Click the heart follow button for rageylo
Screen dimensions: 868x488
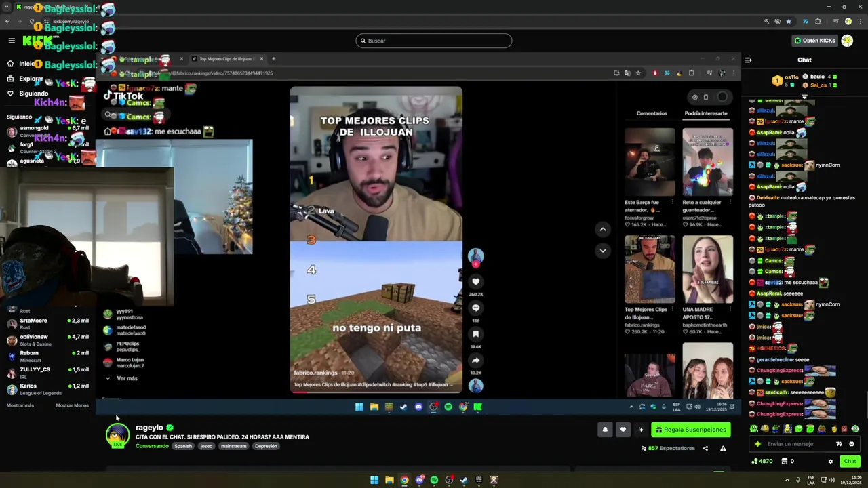623,430
